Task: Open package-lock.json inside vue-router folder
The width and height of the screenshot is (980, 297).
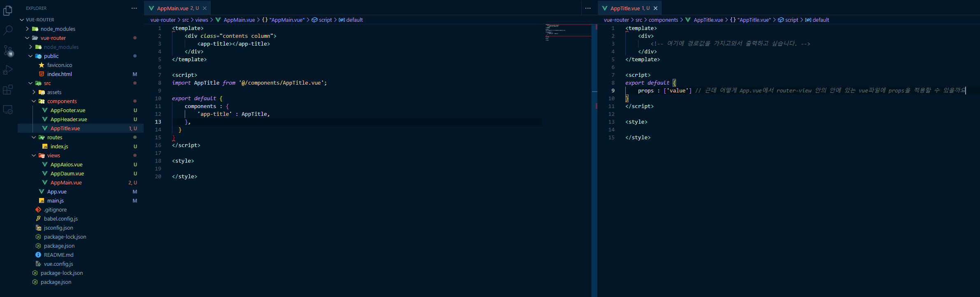Action: [81, 237]
